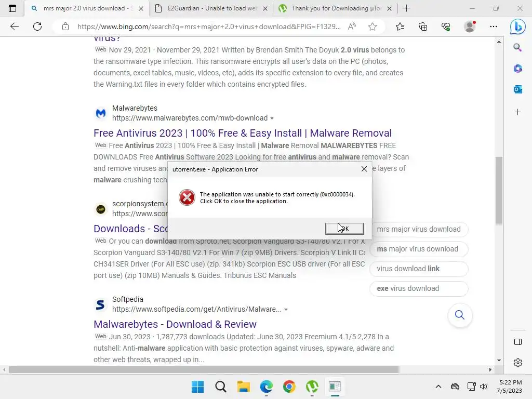The height and width of the screenshot is (399, 532).
Task: Click the Softpedia site logo
Action: pyautogui.click(x=101, y=304)
